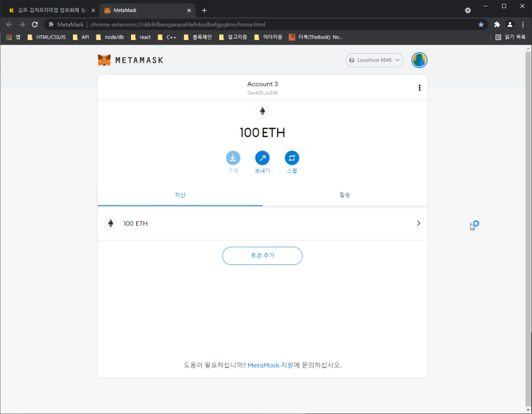Open the react bookmark folder
Image resolution: width=532 pixels, height=414 pixels.
point(141,37)
